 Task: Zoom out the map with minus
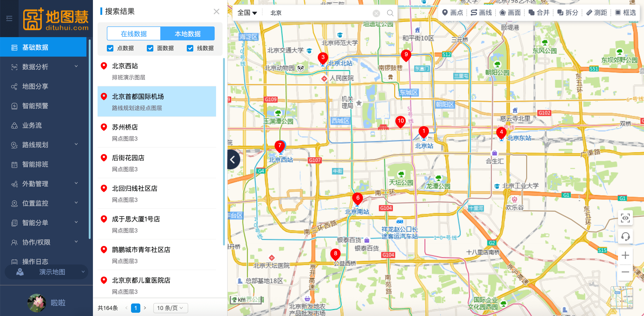click(x=625, y=272)
